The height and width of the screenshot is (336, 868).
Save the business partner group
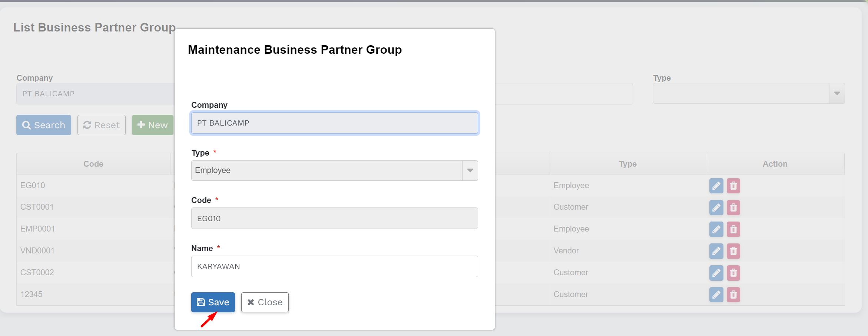point(213,302)
